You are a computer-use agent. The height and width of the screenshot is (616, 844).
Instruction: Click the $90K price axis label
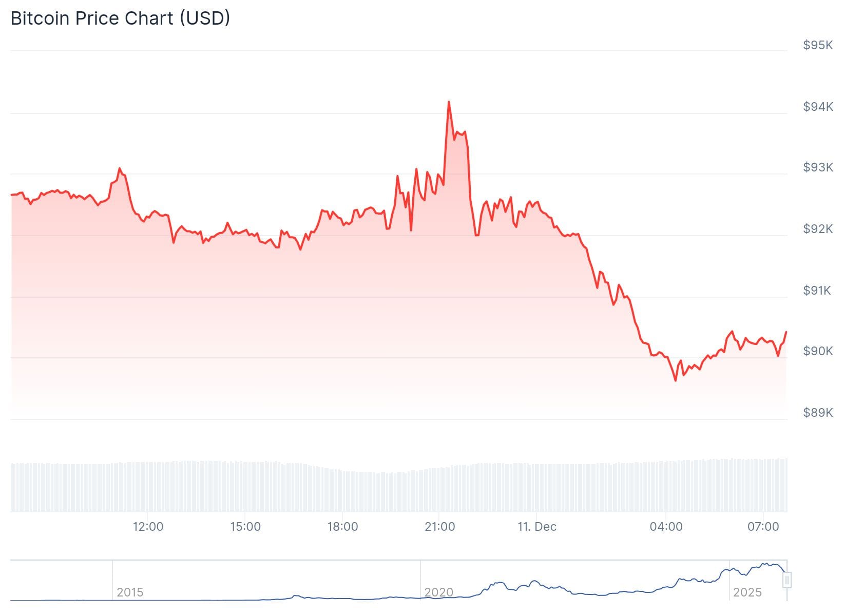click(818, 351)
